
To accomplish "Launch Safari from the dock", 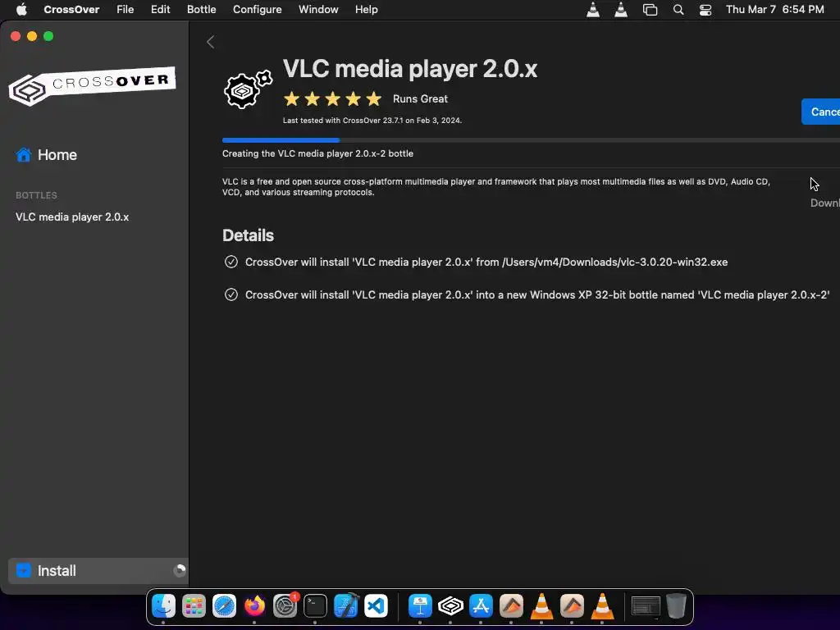I will click(224, 606).
